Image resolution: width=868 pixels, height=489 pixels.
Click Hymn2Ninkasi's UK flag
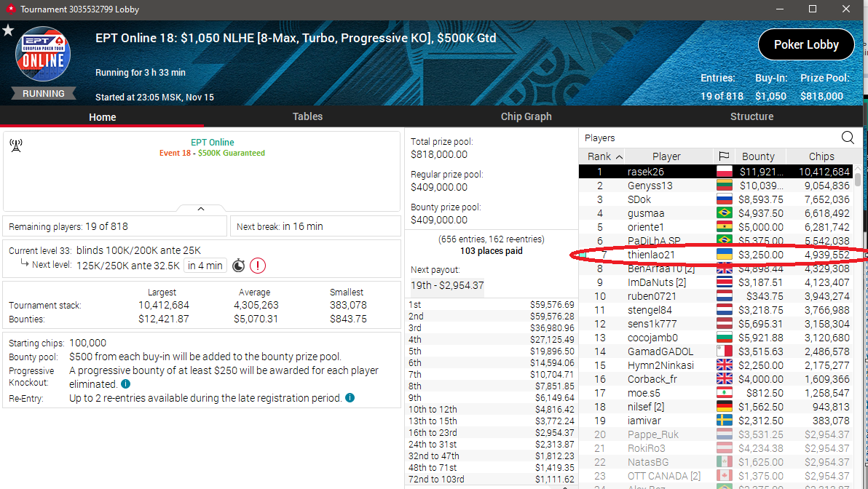point(724,365)
